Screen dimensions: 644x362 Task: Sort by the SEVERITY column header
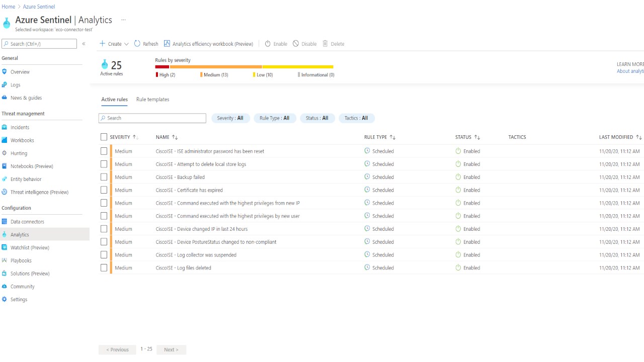(124, 137)
